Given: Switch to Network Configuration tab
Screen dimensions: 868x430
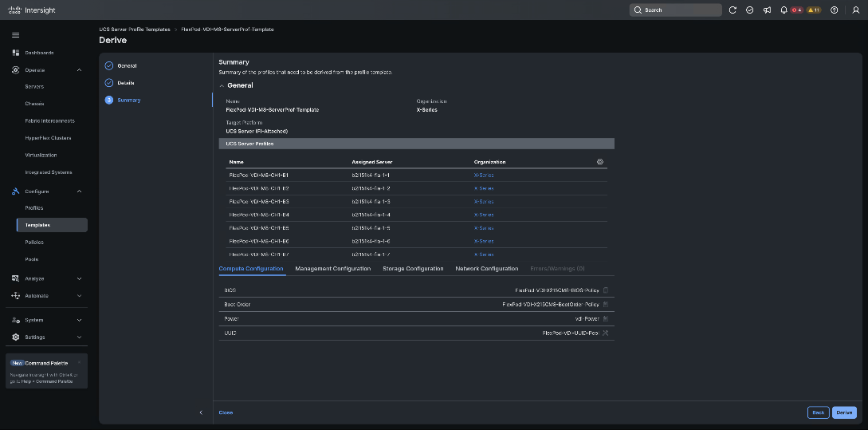Looking at the screenshot, I should (x=486, y=268).
